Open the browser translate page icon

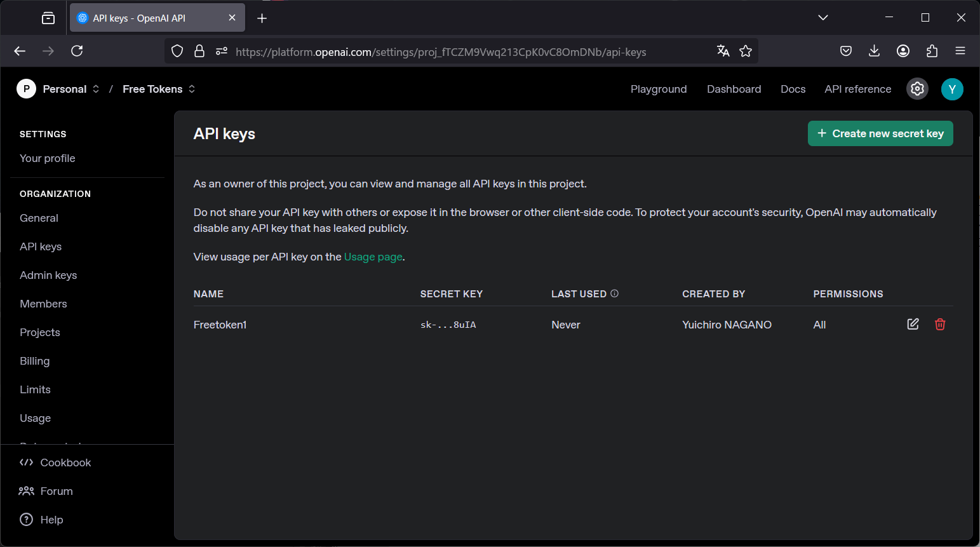[x=723, y=51]
